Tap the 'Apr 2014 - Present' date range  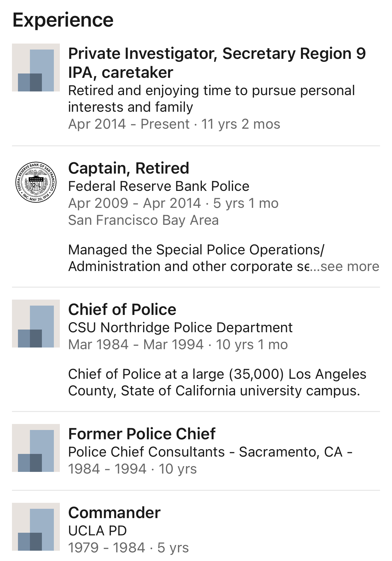tap(129, 124)
